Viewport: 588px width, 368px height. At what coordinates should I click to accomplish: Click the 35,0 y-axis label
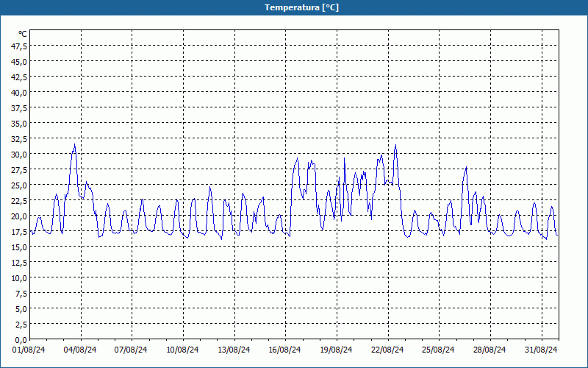click(20, 124)
